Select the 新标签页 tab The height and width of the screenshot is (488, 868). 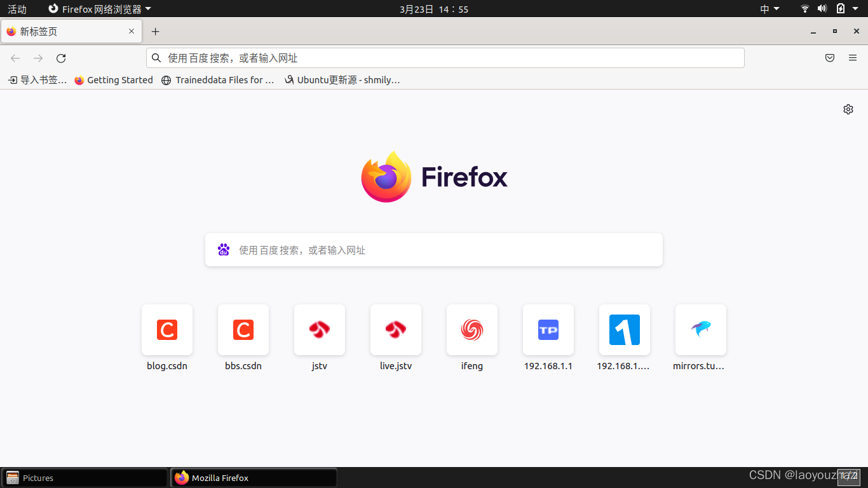[71, 31]
